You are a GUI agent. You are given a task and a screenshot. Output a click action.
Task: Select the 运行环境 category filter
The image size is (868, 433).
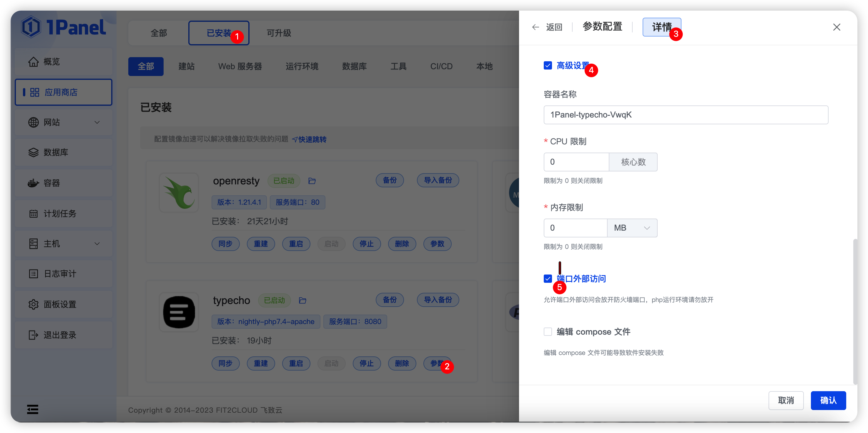coord(302,67)
